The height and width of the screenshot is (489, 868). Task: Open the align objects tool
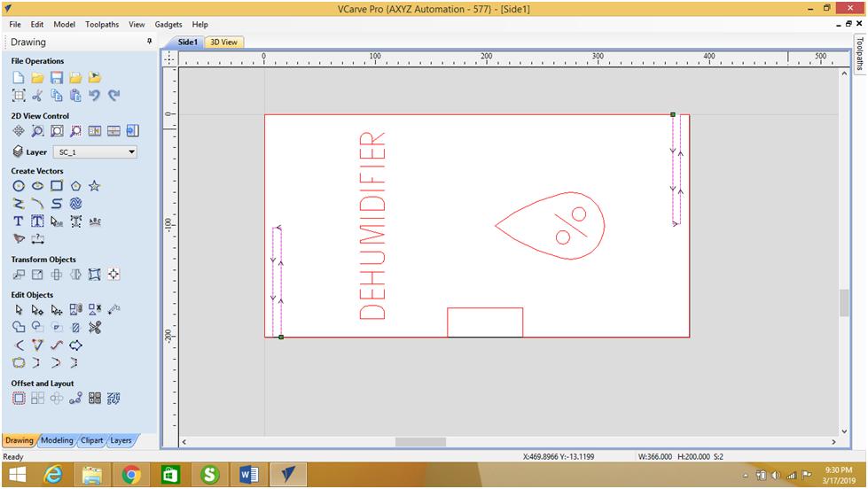click(x=114, y=275)
